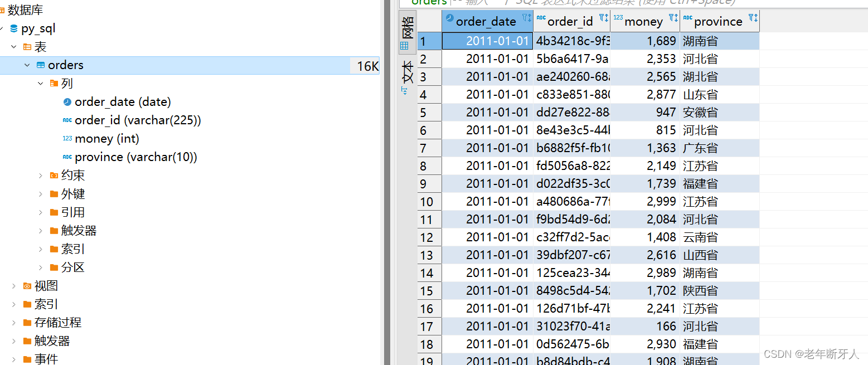
Task: Click money cell 166
Action: (645, 327)
